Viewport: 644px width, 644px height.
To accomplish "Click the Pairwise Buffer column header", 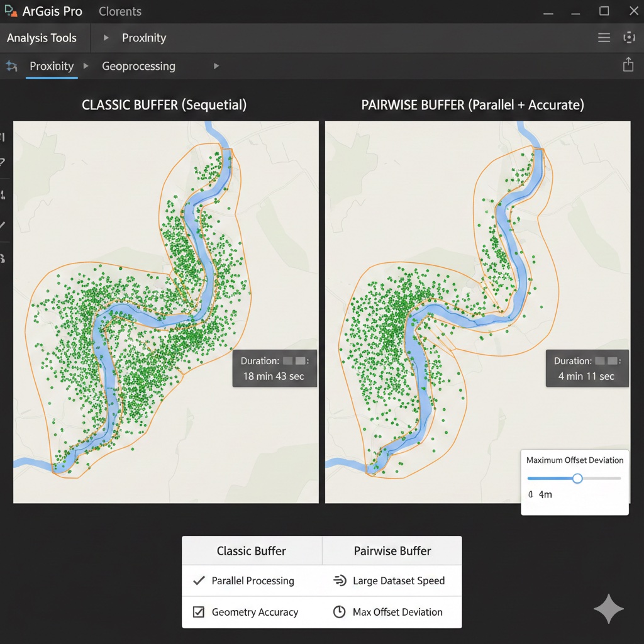I will [x=392, y=551].
